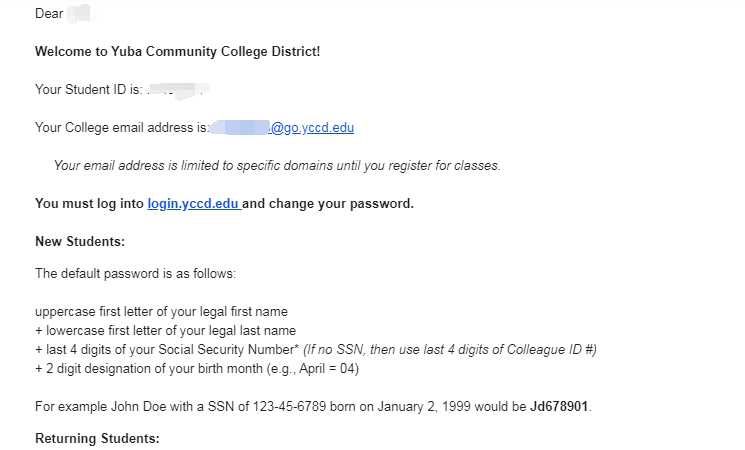Click the John Doe example sentence
Screen dimensions: 745x450
(x=314, y=407)
